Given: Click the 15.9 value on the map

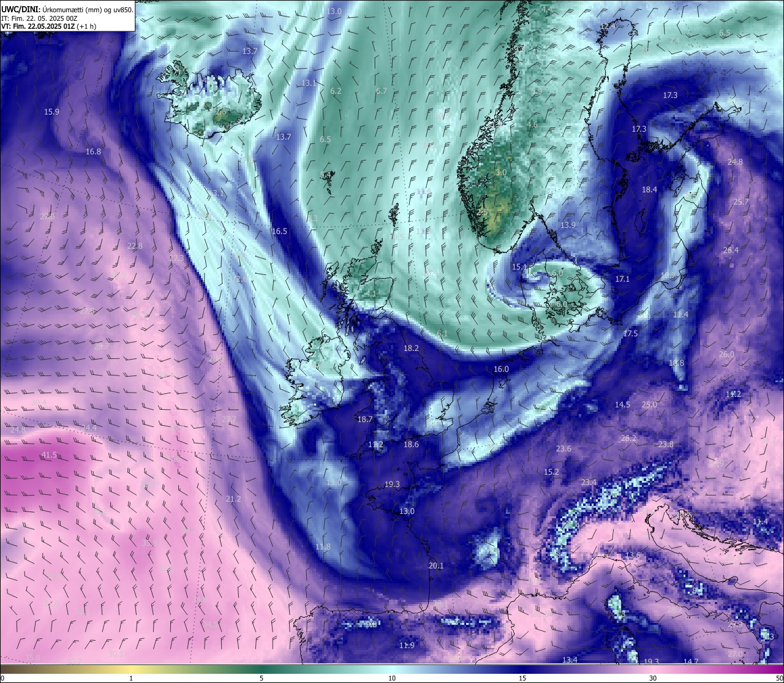Looking at the screenshot, I should pos(51,112).
